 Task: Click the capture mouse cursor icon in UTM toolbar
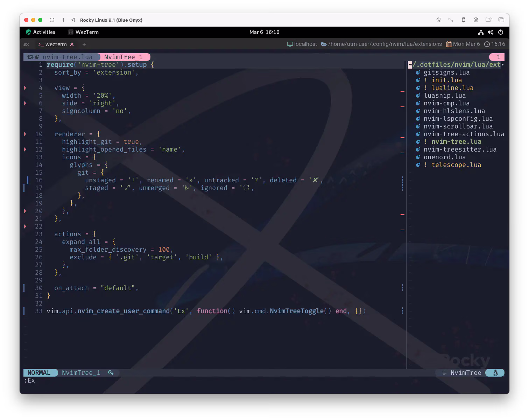pyautogui.click(x=438, y=20)
